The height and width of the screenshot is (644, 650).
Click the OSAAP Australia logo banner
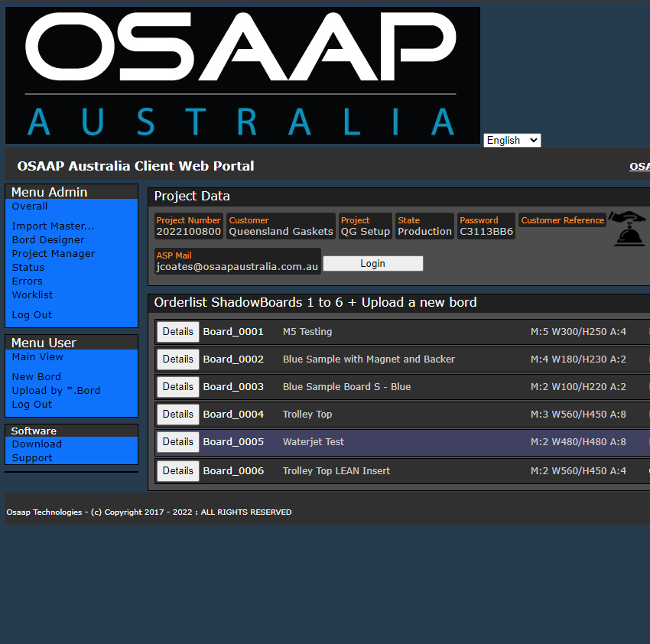(242, 76)
